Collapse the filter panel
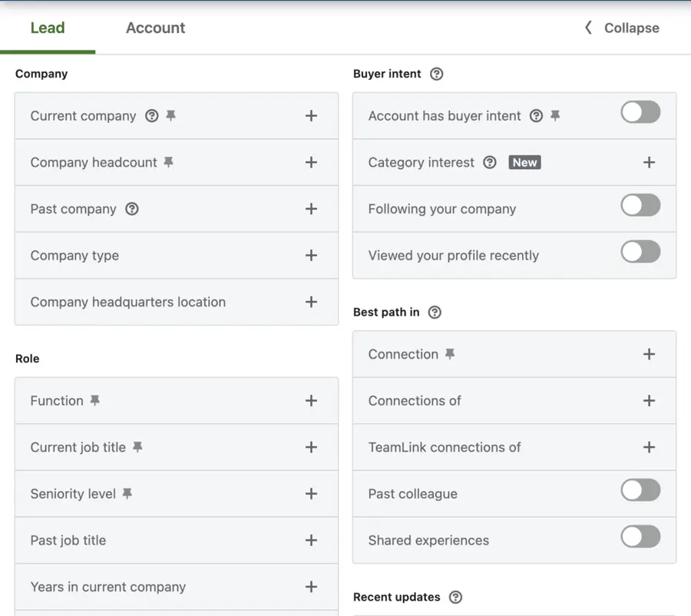691x616 pixels. (620, 28)
